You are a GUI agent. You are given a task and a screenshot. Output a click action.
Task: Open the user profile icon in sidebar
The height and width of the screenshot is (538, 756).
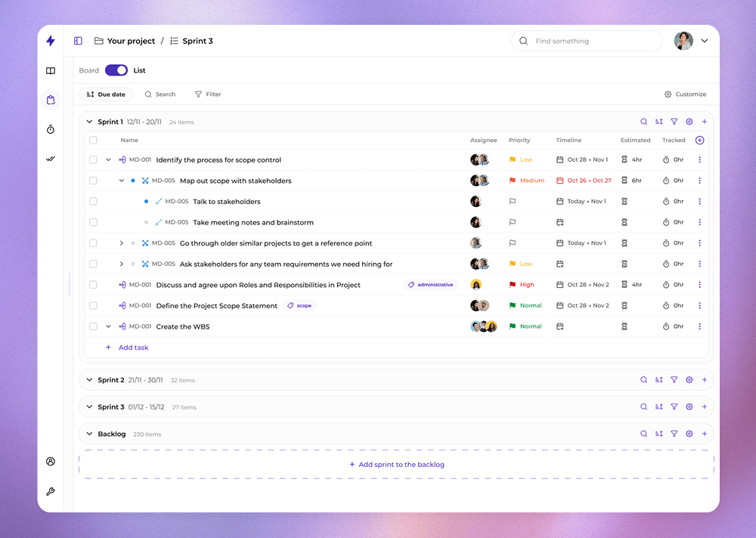pos(51,462)
